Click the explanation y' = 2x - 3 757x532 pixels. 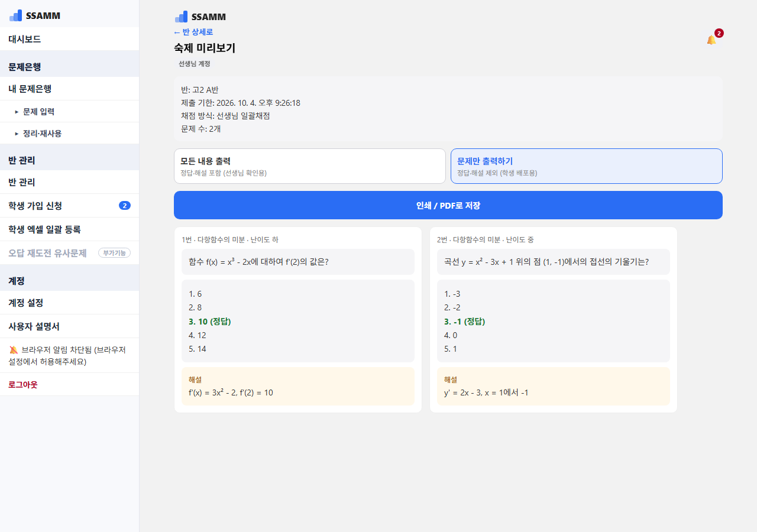point(486,392)
